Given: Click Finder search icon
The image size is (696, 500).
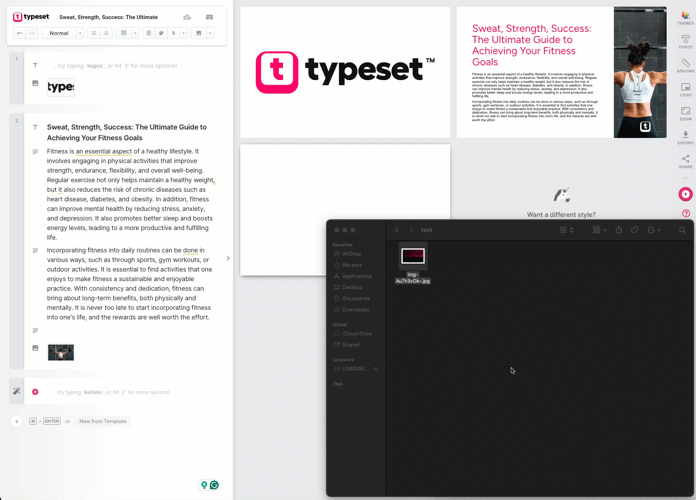Looking at the screenshot, I should pyautogui.click(x=682, y=230).
